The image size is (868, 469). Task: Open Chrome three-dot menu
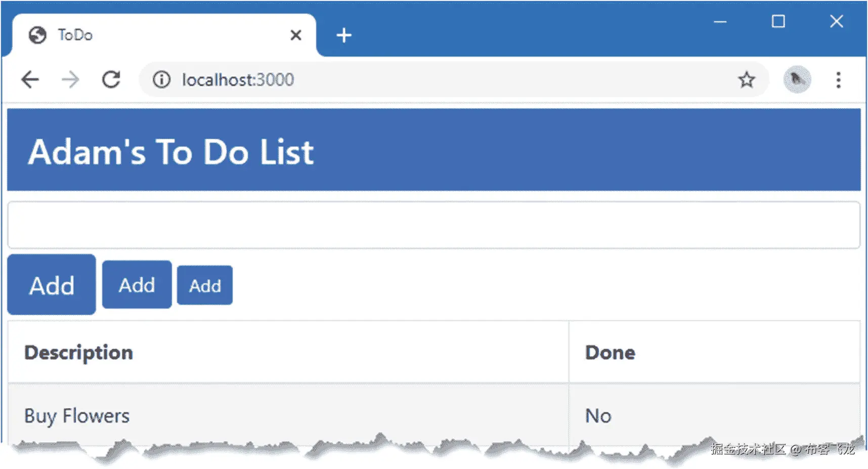pos(838,79)
